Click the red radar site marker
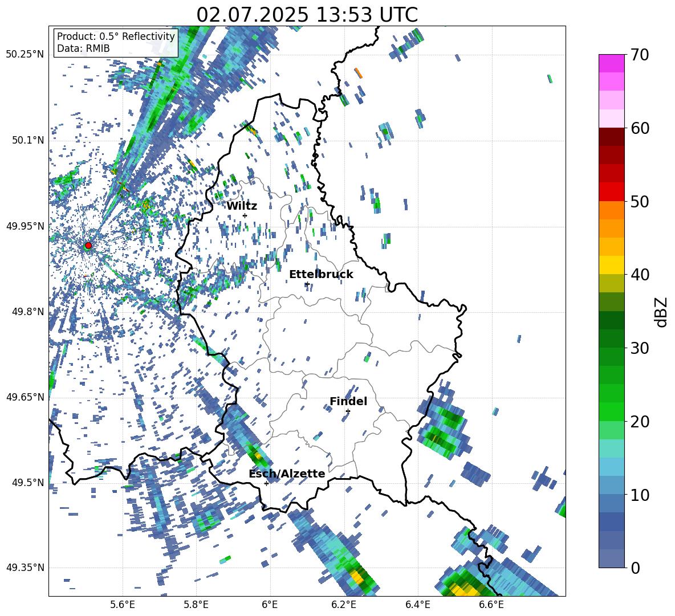Image resolution: width=675 pixels, height=616 pixels. (88, 245)
